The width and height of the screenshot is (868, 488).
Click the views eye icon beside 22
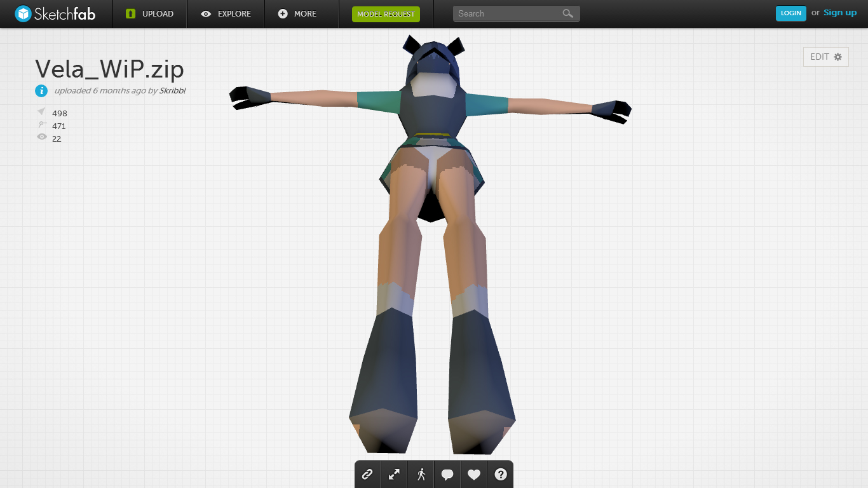tap(42, 137)
